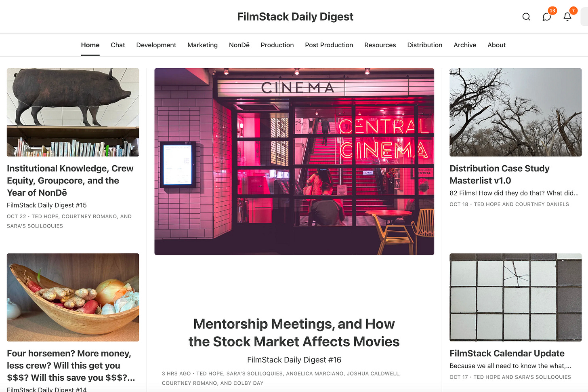Read Distribution Case Study Masterlist v1.0
This screenshot has height=392, width=588.
coord(500,175)
